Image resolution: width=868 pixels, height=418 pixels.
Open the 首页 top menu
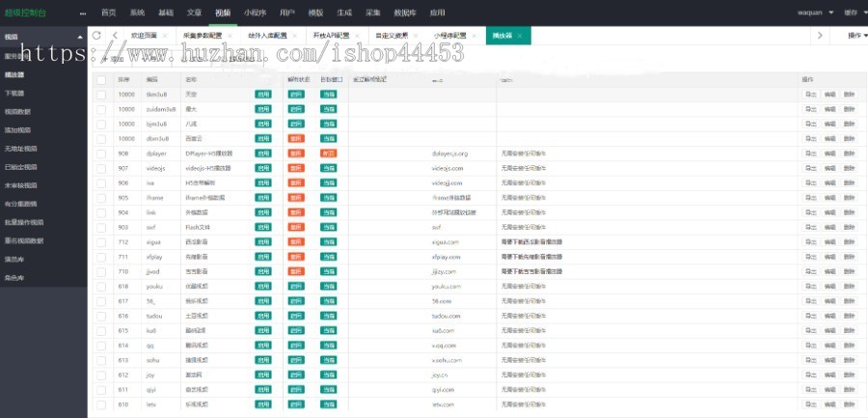point(108,13)
